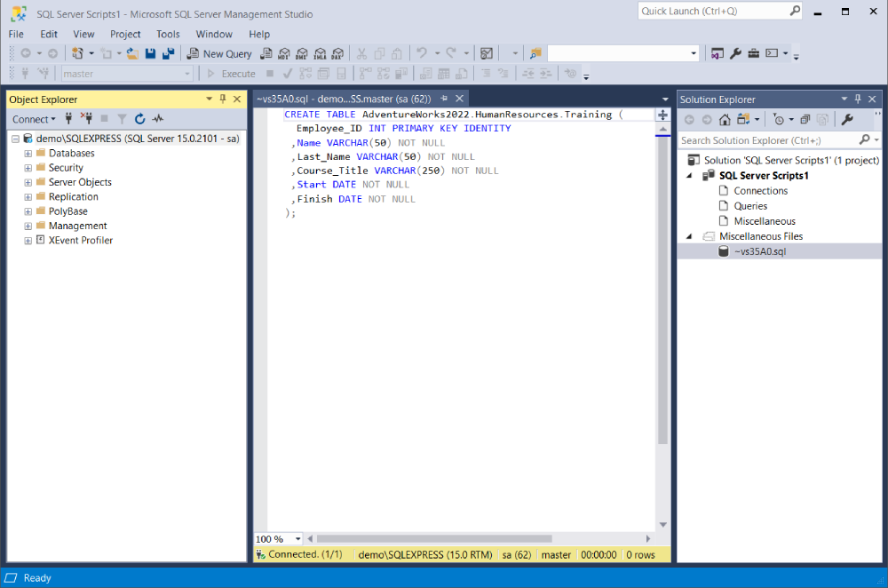Pin the Solution Explorer panel
Viewport: 888px width, 588px height.
858,99
